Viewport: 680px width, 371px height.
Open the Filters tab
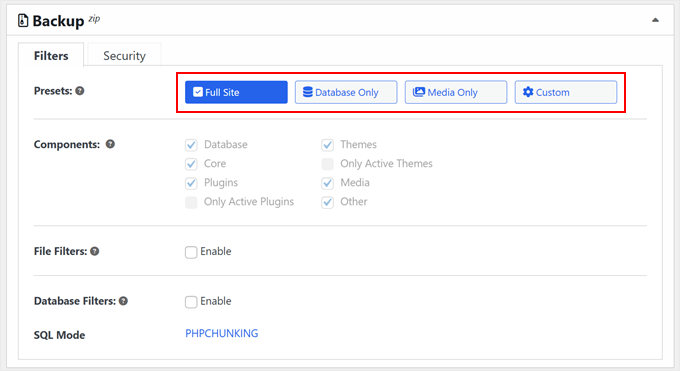pos(51,56)
